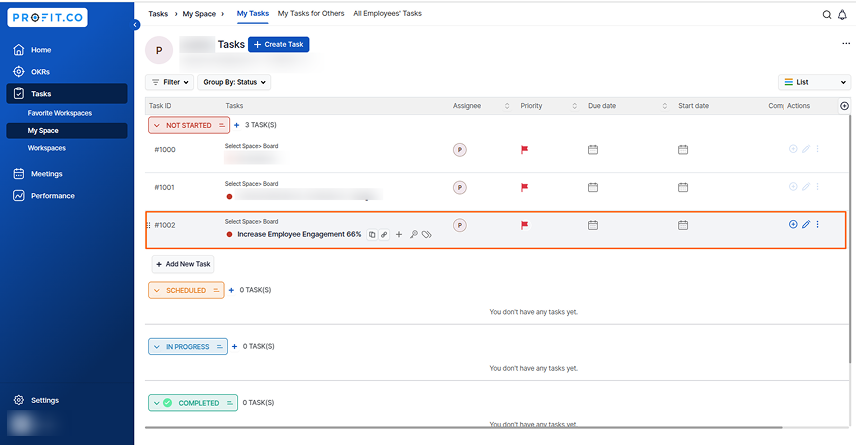Viewport: 856px width, 445px height.
Task: Open three-dot actions menu for task #1002
Action: pos(817,224)
